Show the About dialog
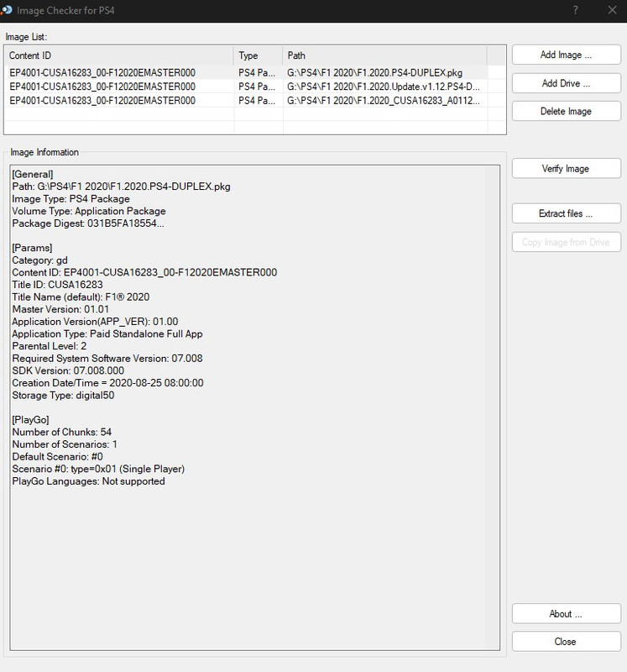This screenshot has width=627, height=672. point(567,614)
